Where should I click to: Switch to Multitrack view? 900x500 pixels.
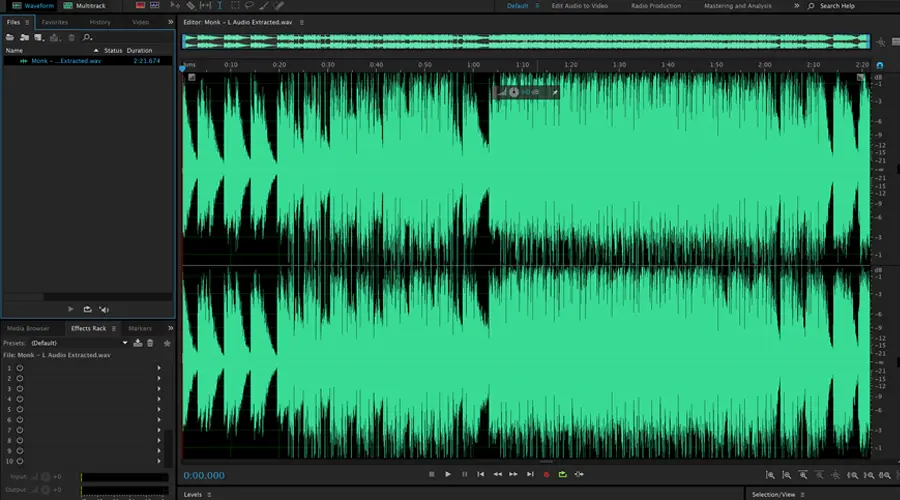[x=84, y=6]
